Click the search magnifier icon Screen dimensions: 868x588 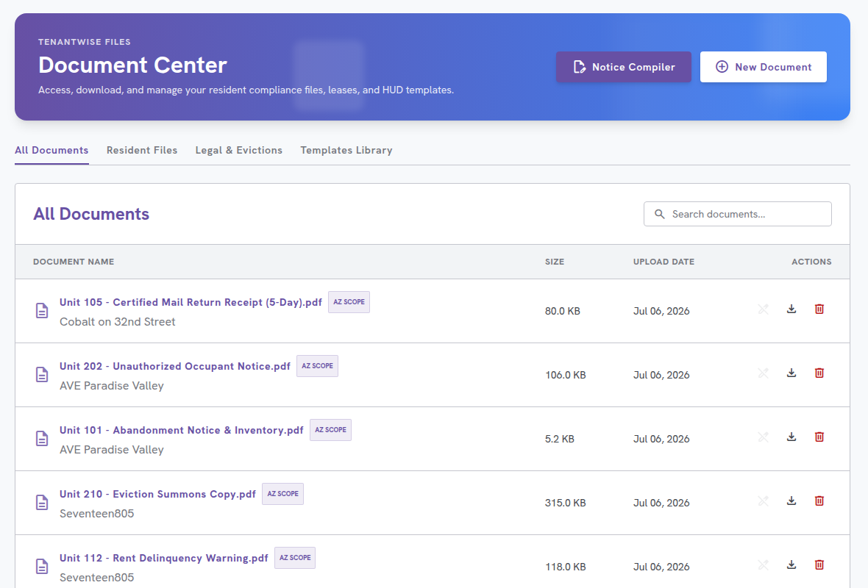point(659,214)
